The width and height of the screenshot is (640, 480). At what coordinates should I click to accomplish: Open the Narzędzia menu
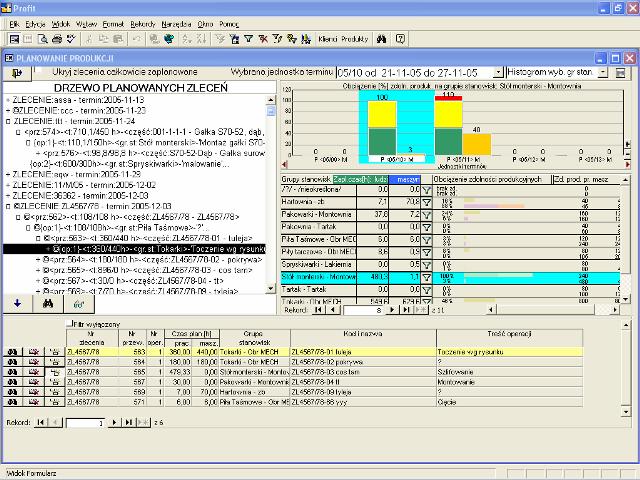176,24
